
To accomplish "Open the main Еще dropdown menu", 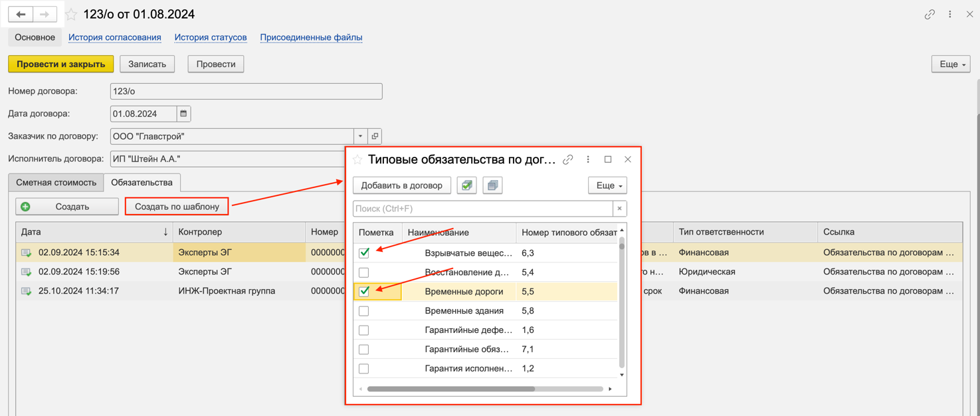I will (x=951, y=64).
